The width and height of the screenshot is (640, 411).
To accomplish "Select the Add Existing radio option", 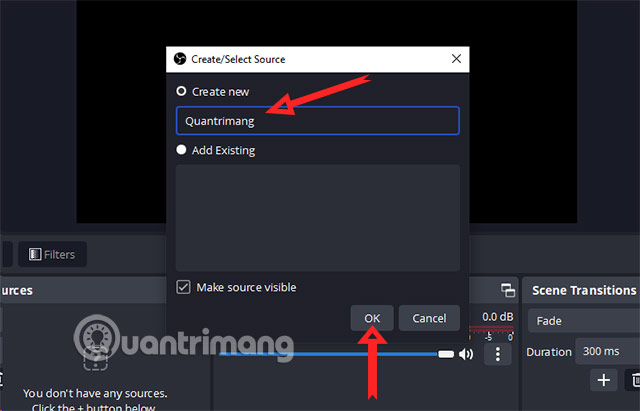I will coord(181,150).
